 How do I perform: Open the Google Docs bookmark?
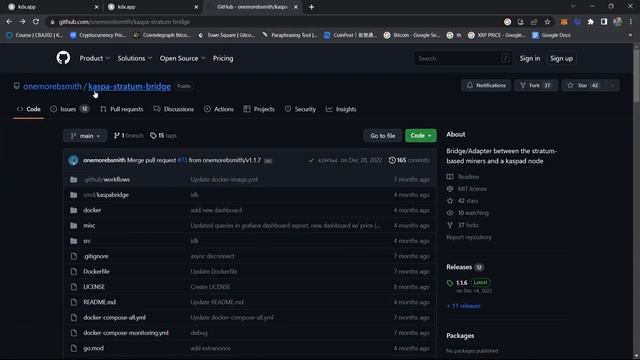click(x=551, y=35)
